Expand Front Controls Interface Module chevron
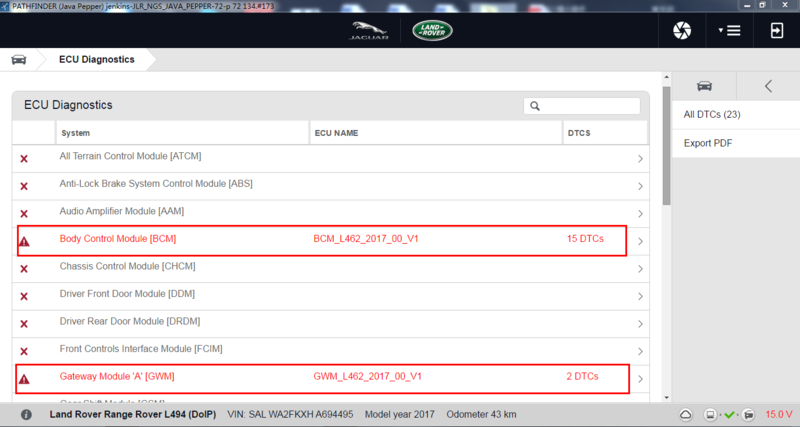800x427 pixels. (640, 352)
